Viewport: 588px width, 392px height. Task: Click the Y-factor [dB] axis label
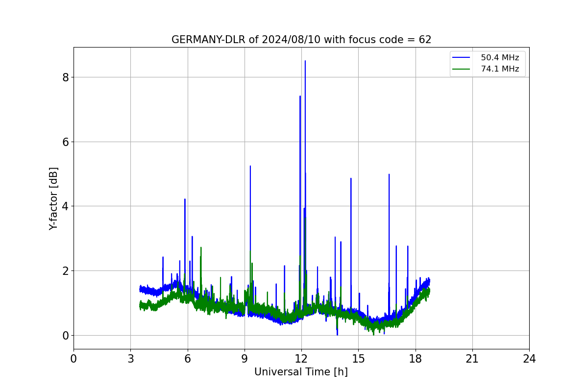click(53, 198)
